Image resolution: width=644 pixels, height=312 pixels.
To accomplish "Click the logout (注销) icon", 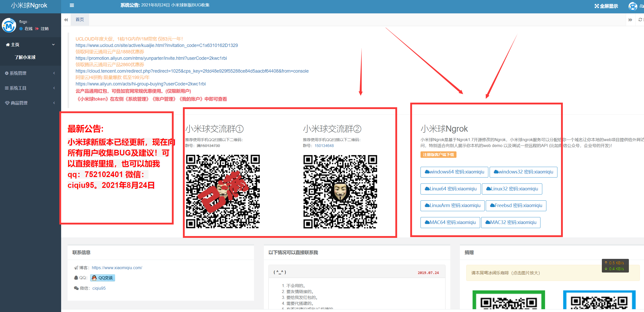I will tap(37, 28).
